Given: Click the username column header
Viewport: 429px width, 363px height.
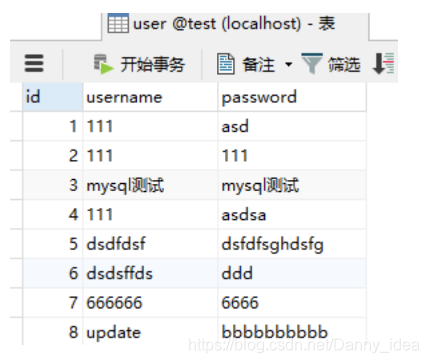Looking at the screenshot, I should pos(150,97).
